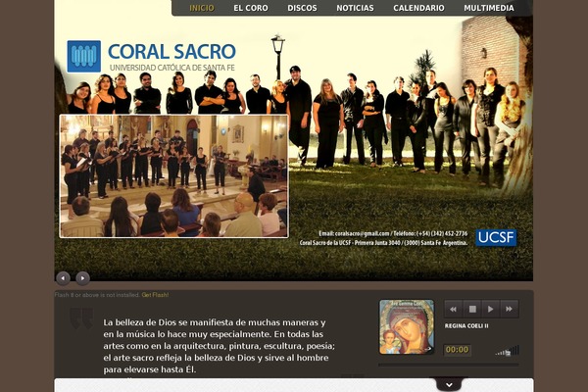This screenshot has width=588, height=392.
Task: Open the DISCOS menu item
Action: (x=302, y=8)
